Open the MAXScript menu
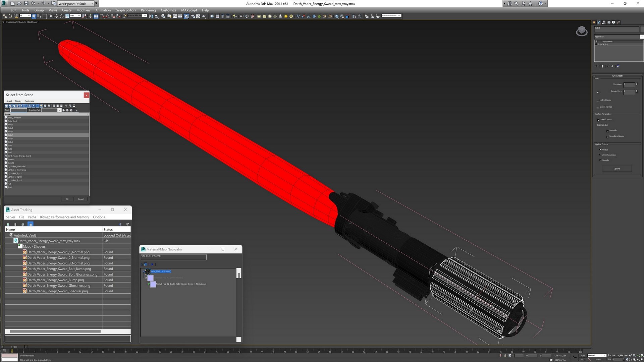The image size is (644, 362). click(x=189, y=10)
